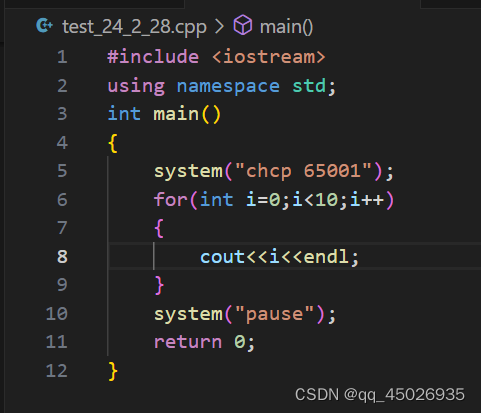This screenshot has width=481, height=413.
Task: Click 'system' call on line 5
Action: pyautogui.click(x=188, y=171)
